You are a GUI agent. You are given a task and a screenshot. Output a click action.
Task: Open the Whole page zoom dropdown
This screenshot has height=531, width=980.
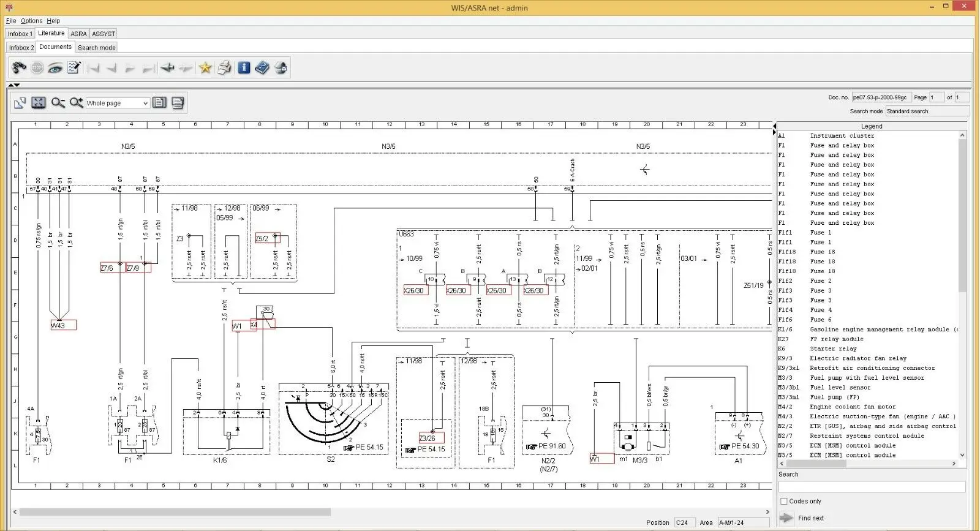click(x=118, y=103)
